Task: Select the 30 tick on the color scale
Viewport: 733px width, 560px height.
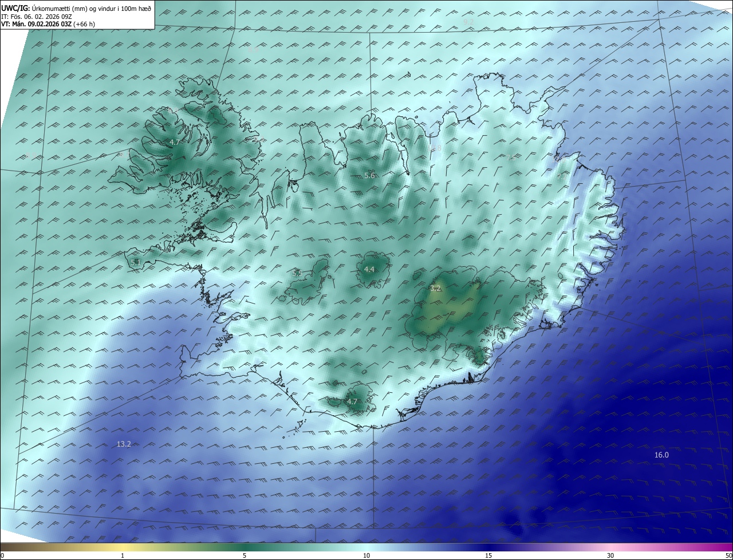Action: [610, 555]
